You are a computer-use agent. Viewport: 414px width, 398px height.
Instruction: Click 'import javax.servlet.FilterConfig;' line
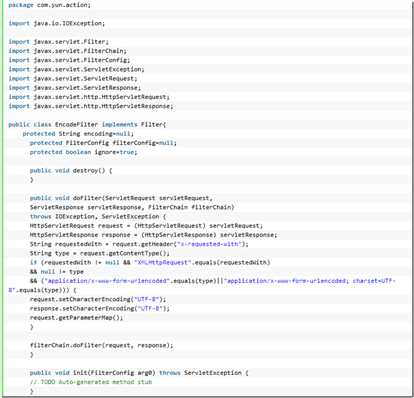tap(69, 60)
